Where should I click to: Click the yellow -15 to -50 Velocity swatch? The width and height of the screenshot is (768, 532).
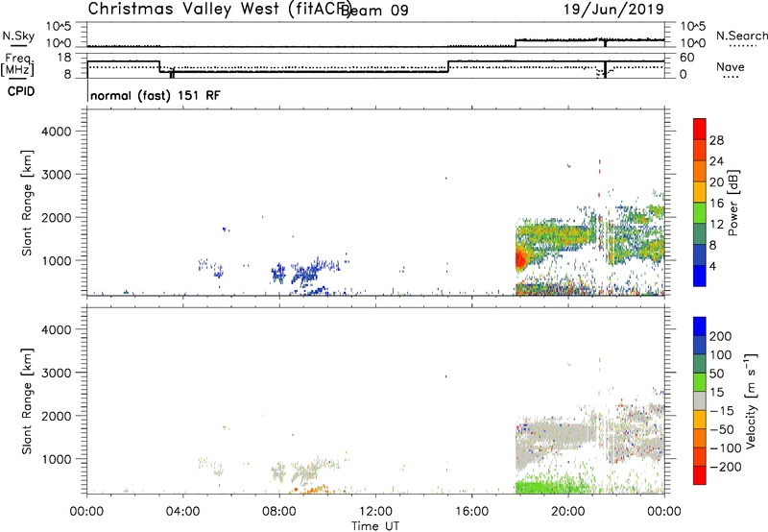[700, 420]
